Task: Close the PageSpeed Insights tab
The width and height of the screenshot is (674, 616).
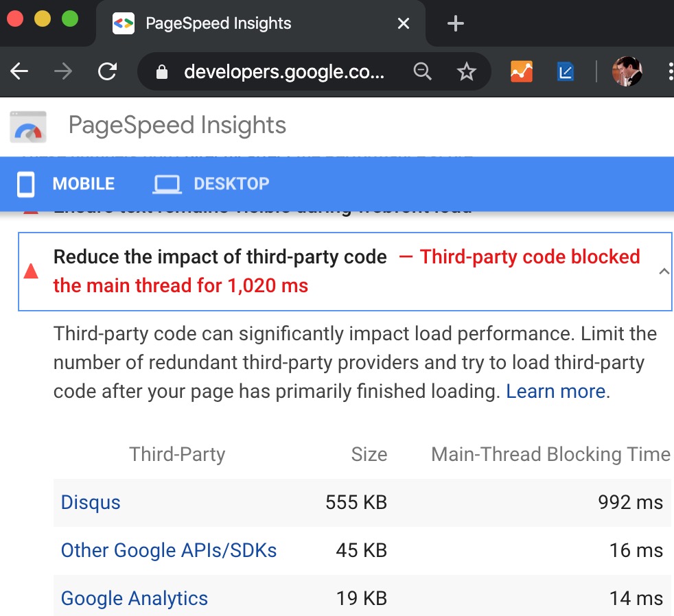Action: pos(403,23)
